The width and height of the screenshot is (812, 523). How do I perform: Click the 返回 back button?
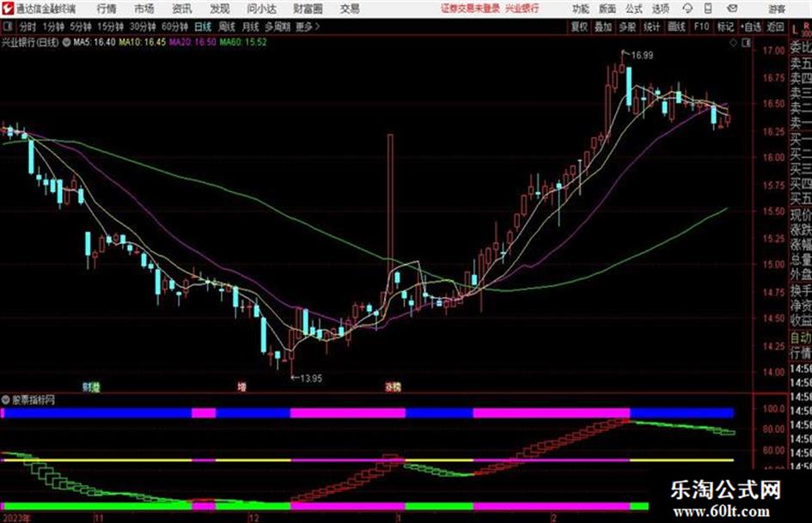775,27
